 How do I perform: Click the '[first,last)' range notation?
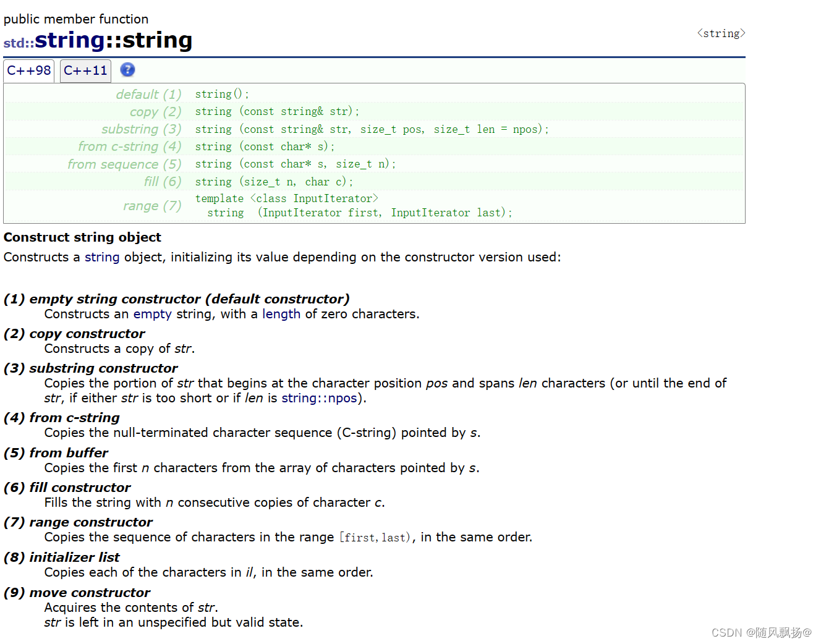coord(375,538)
